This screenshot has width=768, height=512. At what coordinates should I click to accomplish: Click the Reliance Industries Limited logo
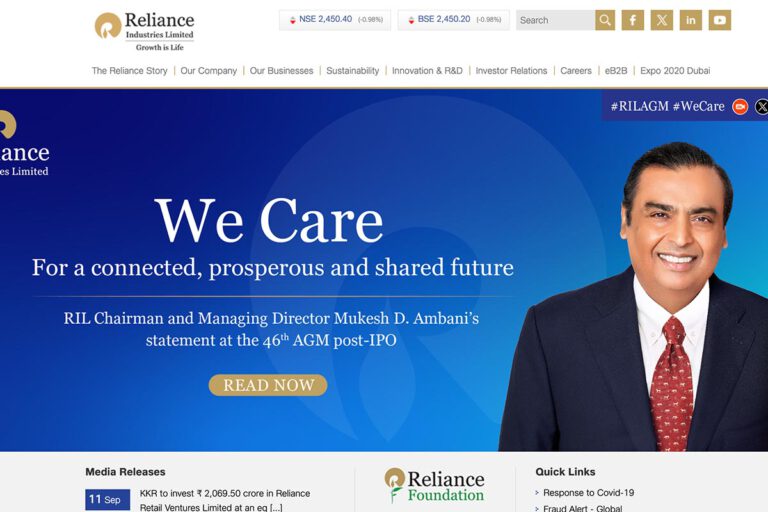(x=144, y=32)
